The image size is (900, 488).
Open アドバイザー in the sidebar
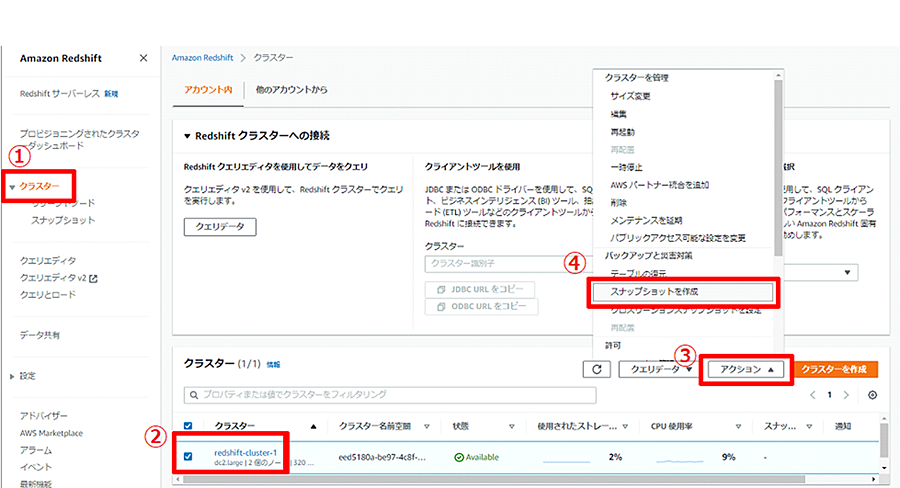44,416
